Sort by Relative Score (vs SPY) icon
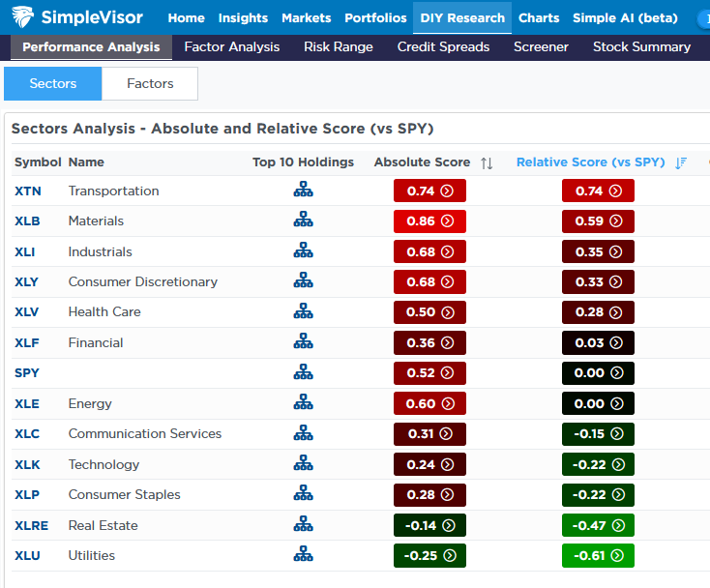 click(x=681, y=163)
